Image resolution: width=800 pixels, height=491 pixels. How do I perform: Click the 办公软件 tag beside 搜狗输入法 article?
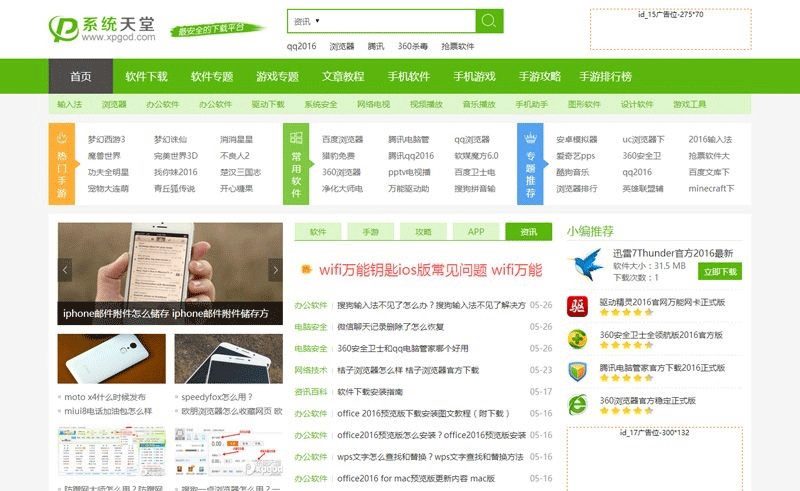click(311, 305)
